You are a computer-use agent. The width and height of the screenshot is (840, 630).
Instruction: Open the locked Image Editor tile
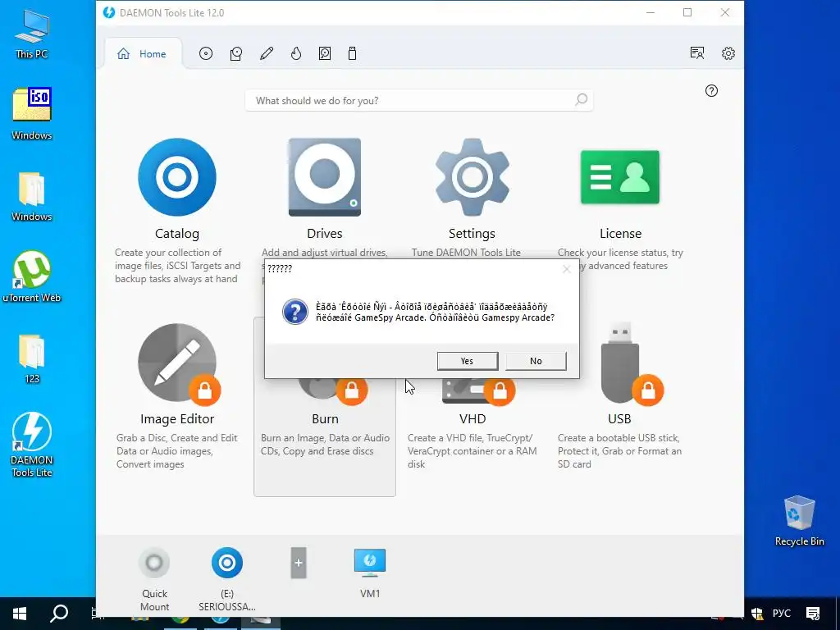pos(177,363)
